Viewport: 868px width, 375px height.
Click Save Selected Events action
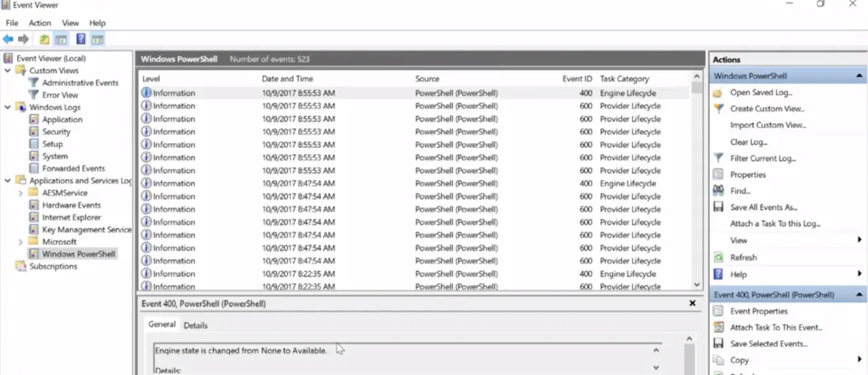pos(768,344)
